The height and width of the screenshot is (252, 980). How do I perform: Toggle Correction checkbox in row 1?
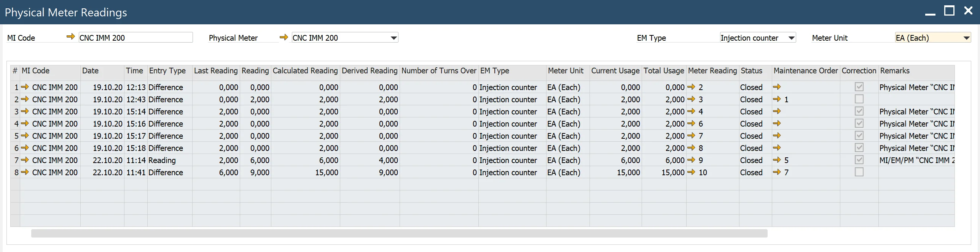point(859,87)
